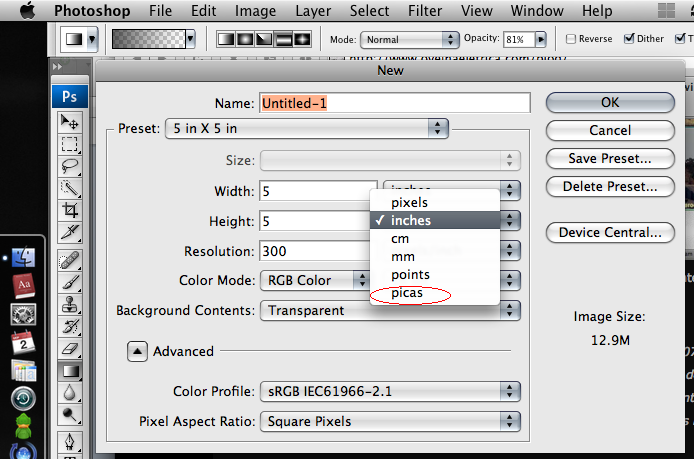Viewport: 694px width, 459px height.
Task: Select the History Brush tool
Action: [69, 327]
